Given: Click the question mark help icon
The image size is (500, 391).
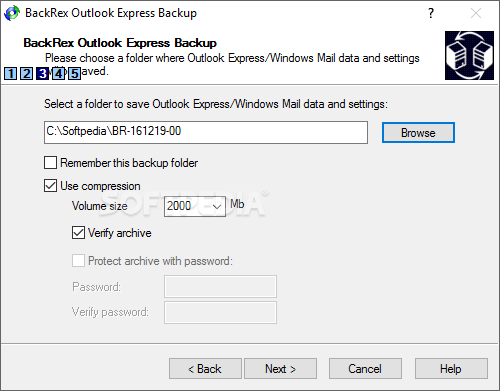Looking at the screenshot, I should 431,13.
